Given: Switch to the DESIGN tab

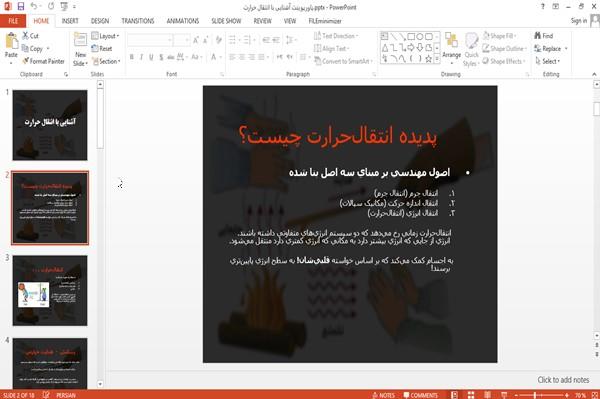Looking at the screenshot, I should click(x=100, y=21).
